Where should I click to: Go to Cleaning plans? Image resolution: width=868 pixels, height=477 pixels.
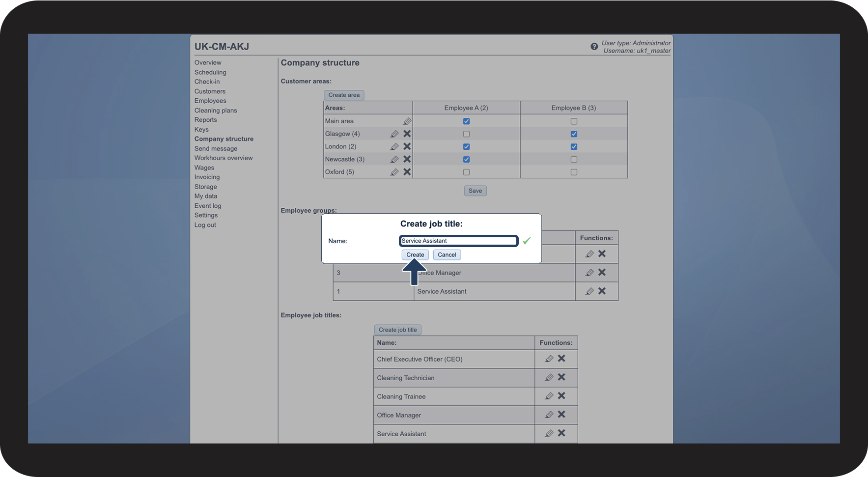216,111
